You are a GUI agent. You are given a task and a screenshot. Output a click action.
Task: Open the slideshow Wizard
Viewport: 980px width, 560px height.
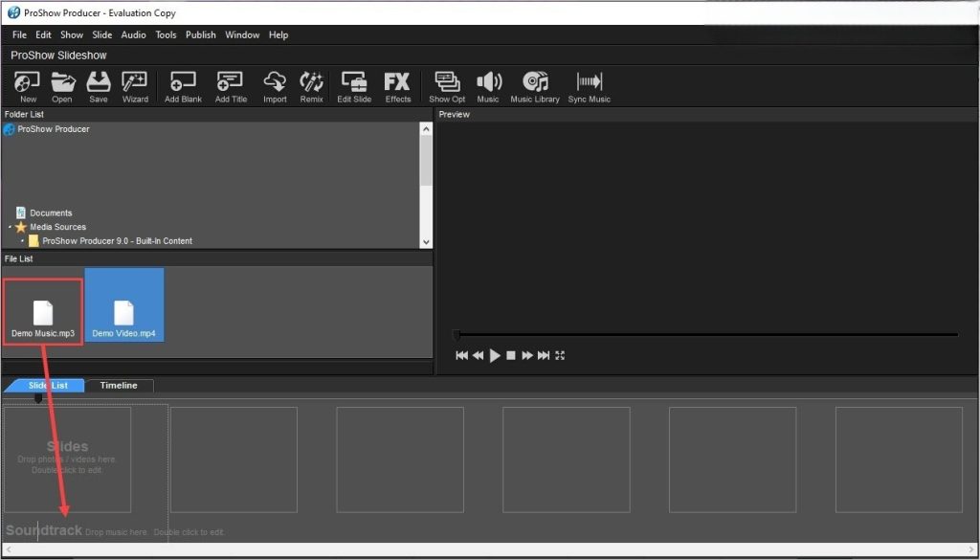click(135, 85)
